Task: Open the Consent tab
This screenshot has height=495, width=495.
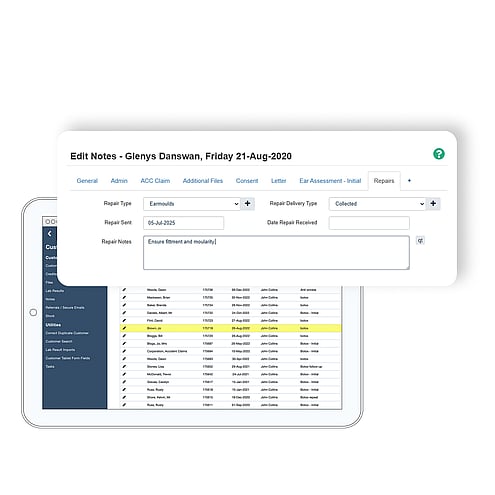Action: [247, 181]
